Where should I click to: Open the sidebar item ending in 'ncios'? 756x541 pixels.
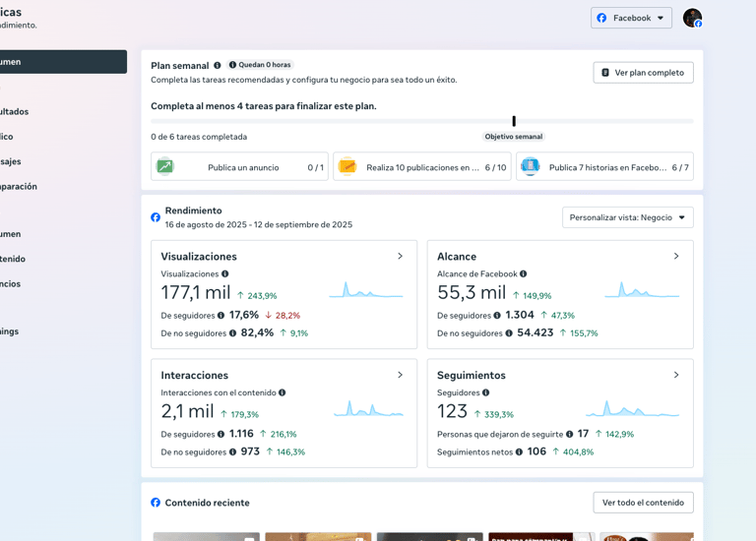pos(11,284)
